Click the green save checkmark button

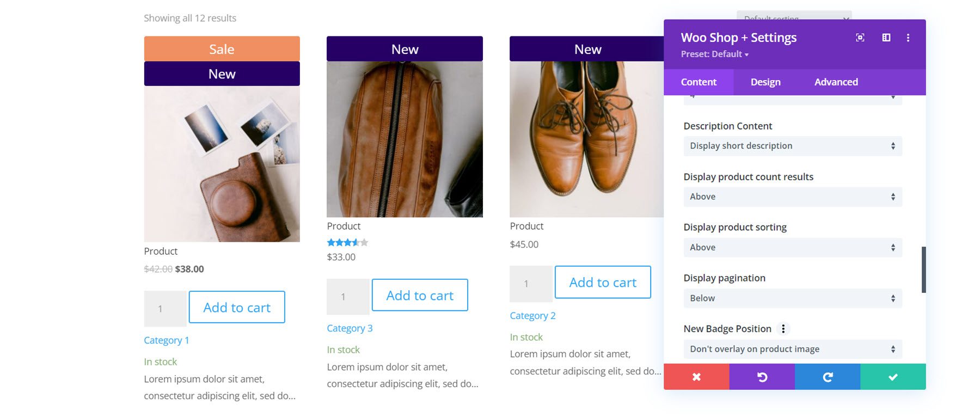pyautogui.click(x=893, y=377)
